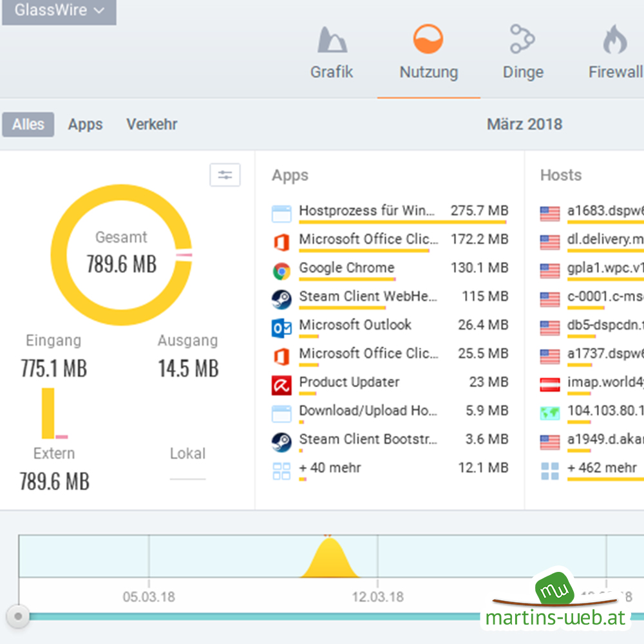Select the Google Chrome app entry
This screenshot has width=644, height=644.
tap(390, 270)
